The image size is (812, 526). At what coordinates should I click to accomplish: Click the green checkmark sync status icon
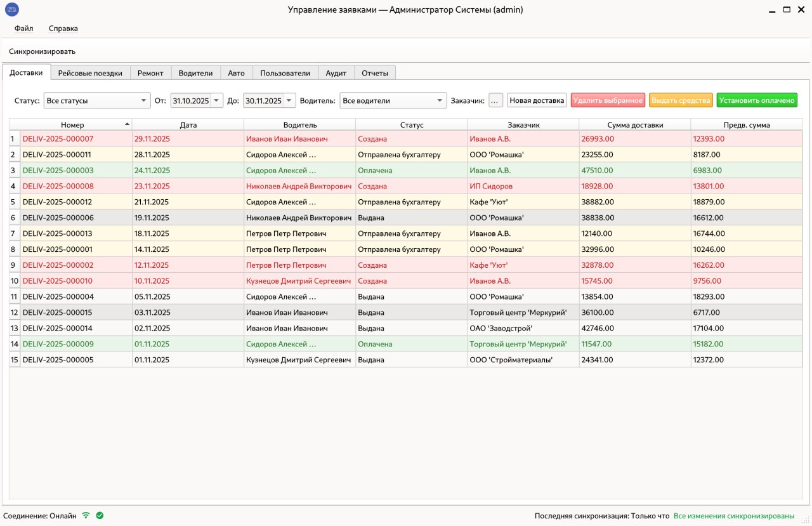[x=100, y=515]
